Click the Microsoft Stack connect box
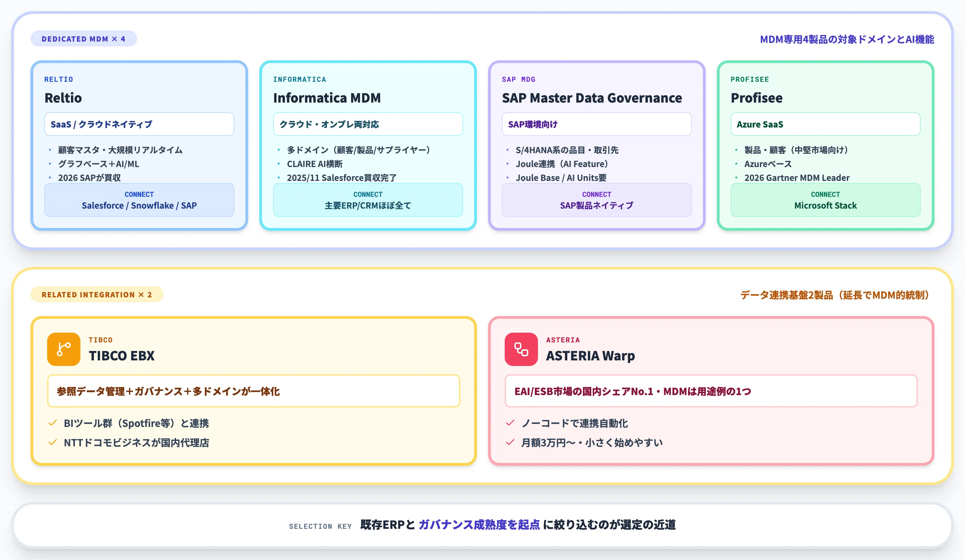This screenshot has height=560, width=965. tap(826, 200)
